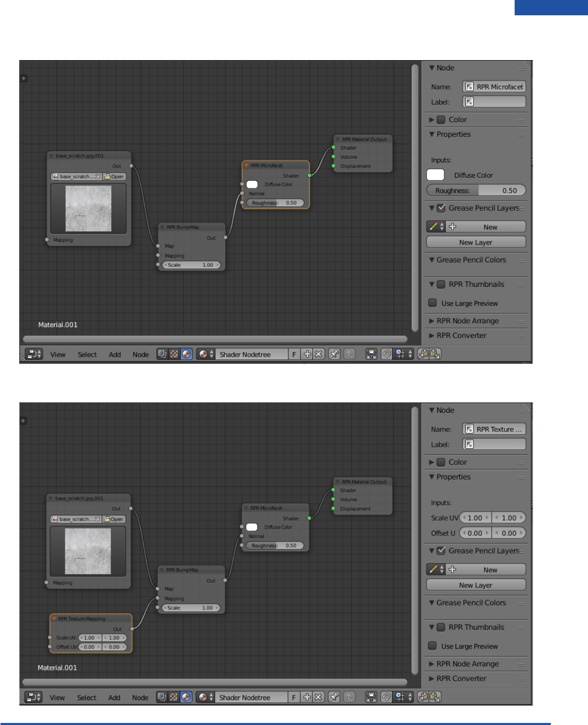The width and height of the screenshot is (588, 725).
Task: Click compositing nodes icon in upper editor toolbar
Action: 162,354
